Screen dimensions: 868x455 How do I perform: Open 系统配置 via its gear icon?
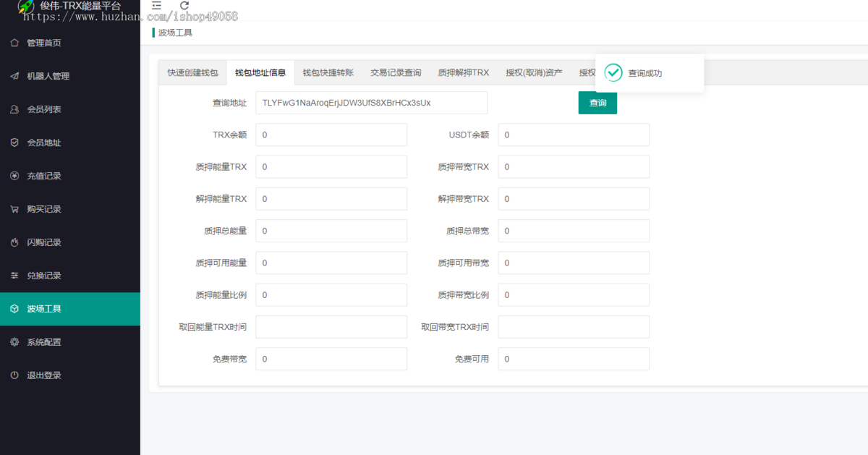[x=14, y=342]
